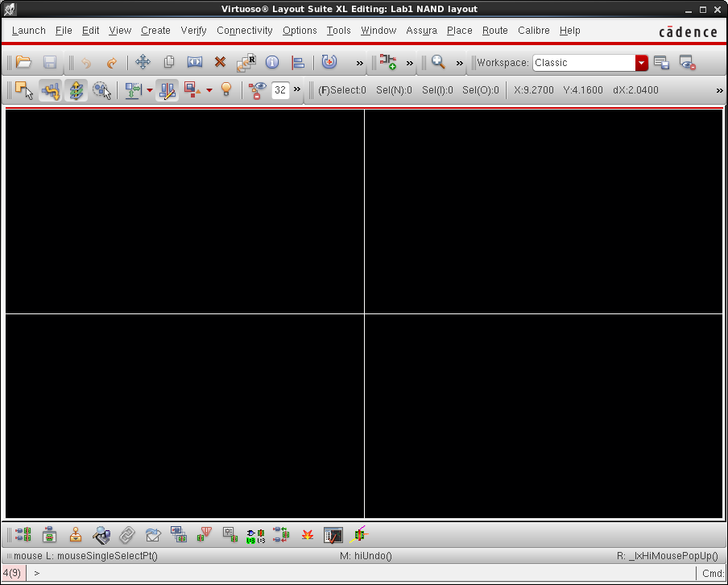Redo with the orange curved arrow icon
Image resolution: width=728 pixels, height=585 pixels.
coord(111,63)
